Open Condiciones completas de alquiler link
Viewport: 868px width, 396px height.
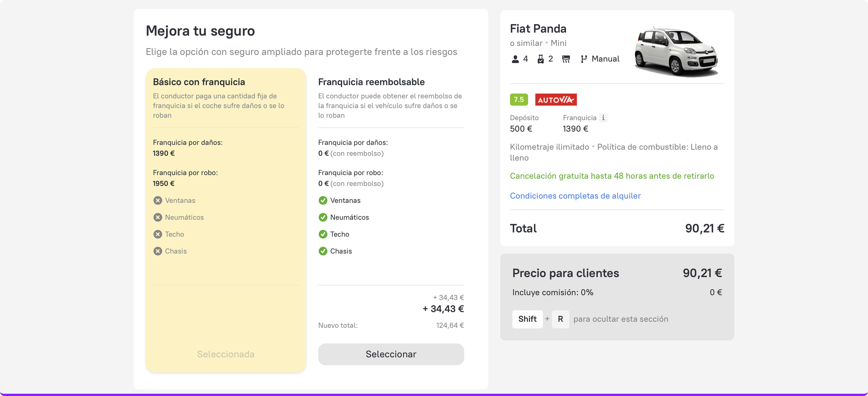pyautogui.click(x=575, y=196)
